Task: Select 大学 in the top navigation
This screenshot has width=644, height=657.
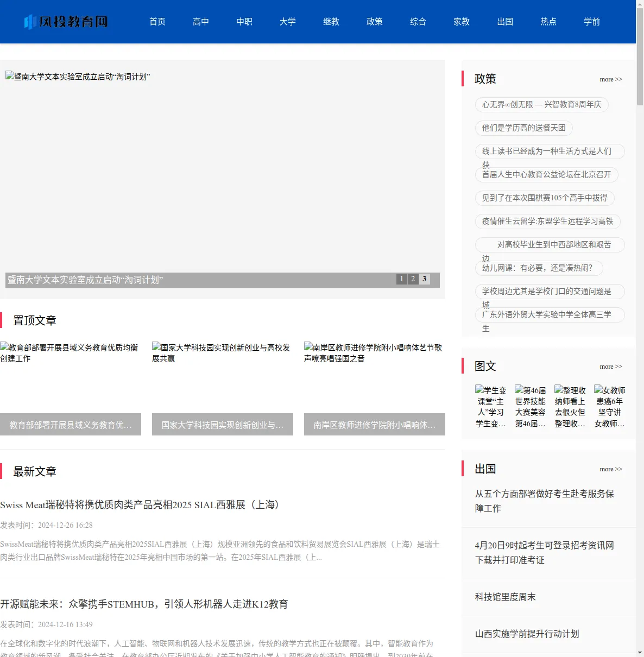Action: (288, 22)
